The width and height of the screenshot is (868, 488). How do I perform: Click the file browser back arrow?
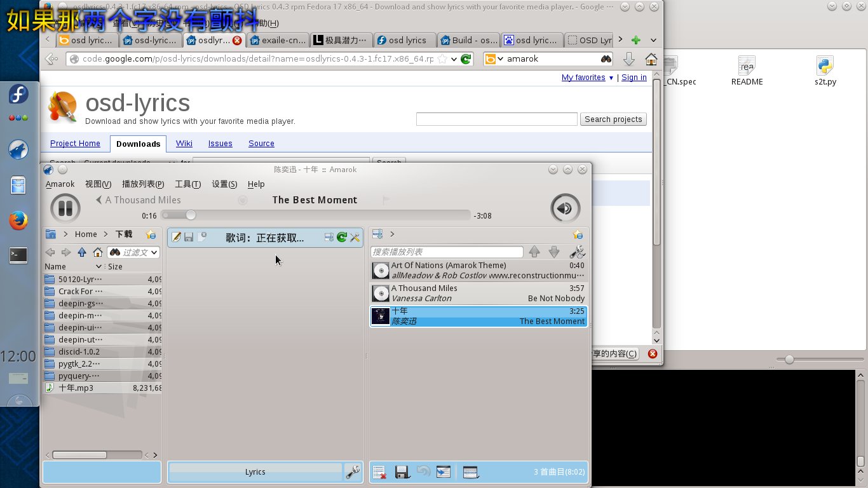pyautogui.click(x=50, y=252)
